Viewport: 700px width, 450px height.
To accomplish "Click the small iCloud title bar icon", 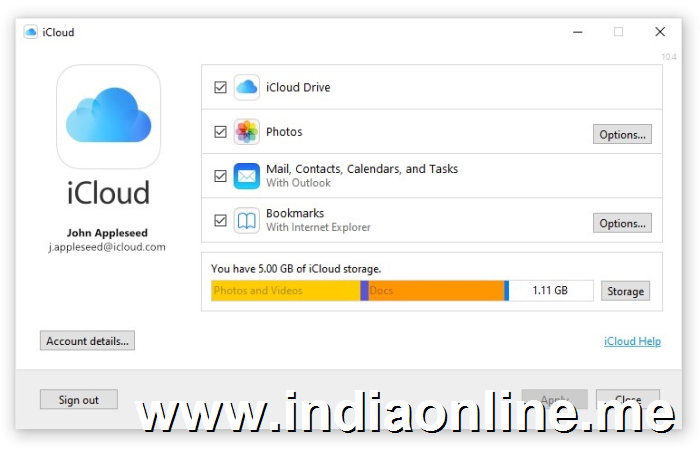I will click(x=30, y=32).
